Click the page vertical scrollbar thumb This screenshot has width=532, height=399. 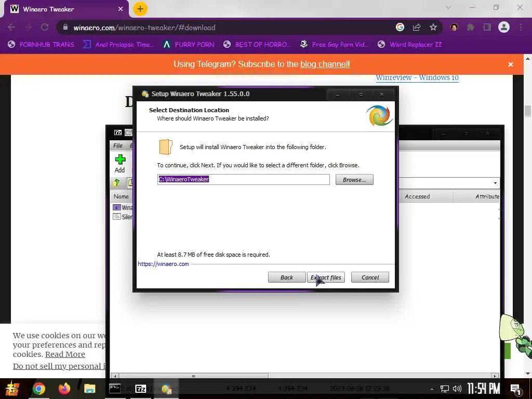coord(528,111)
